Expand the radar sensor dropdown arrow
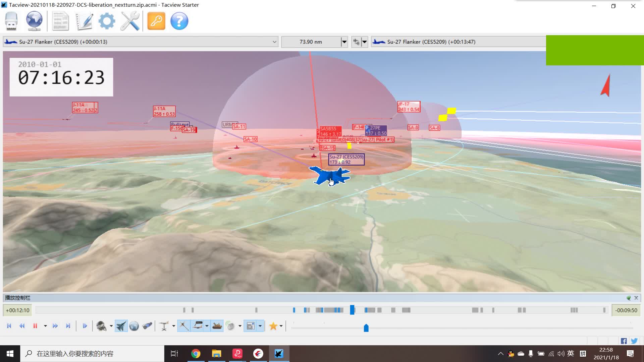644x362 pixels. tap(240, 326)
